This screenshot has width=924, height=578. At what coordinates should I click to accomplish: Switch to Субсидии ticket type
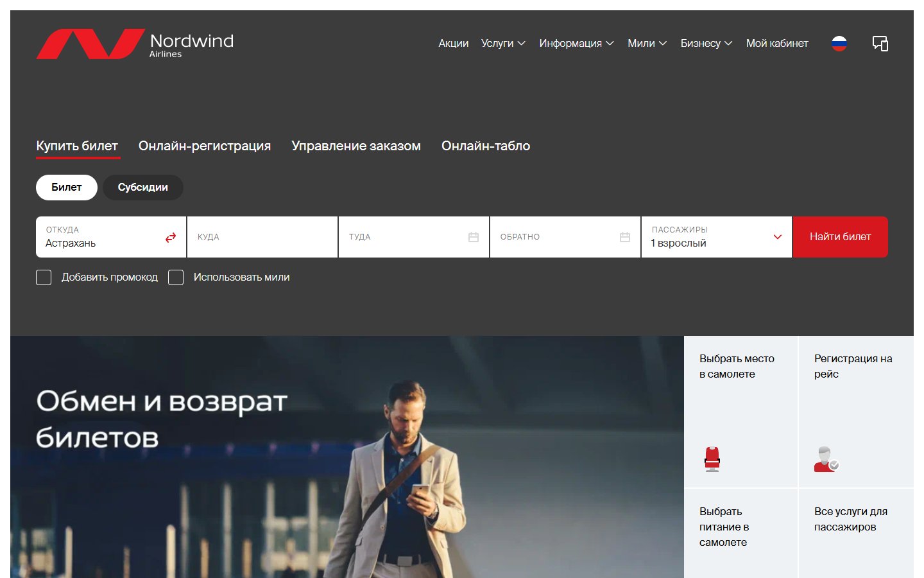pos(143,188)
